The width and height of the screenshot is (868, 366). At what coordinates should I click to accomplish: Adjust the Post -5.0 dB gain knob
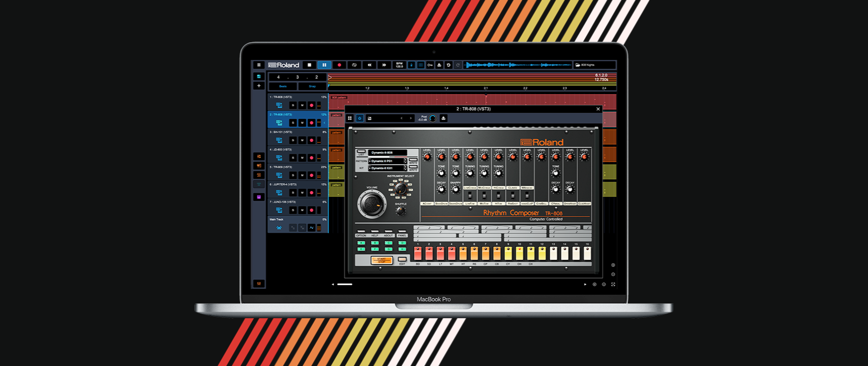(433, 118)
